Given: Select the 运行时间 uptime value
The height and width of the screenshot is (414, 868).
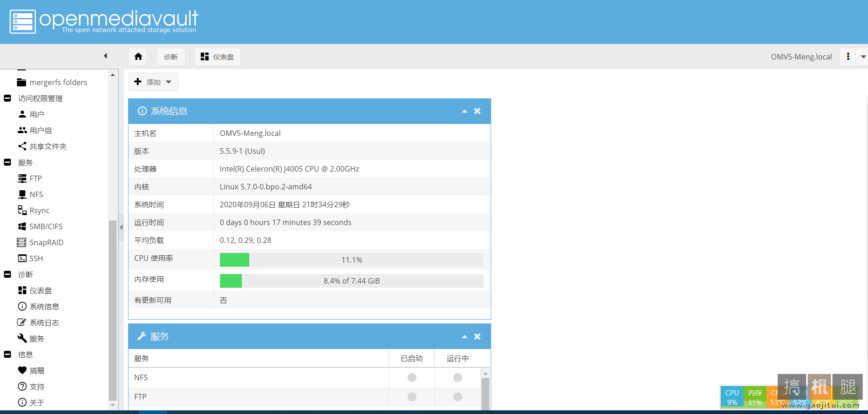Looking at the screenshot, I should pos(285,222).
